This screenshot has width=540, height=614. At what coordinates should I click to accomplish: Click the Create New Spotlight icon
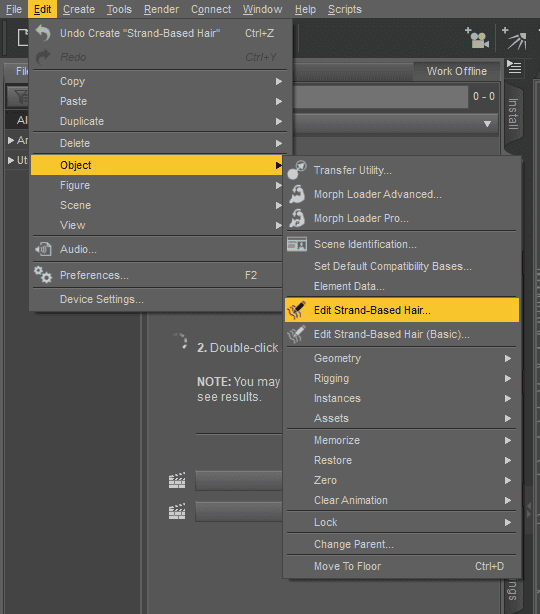[514, 38]
